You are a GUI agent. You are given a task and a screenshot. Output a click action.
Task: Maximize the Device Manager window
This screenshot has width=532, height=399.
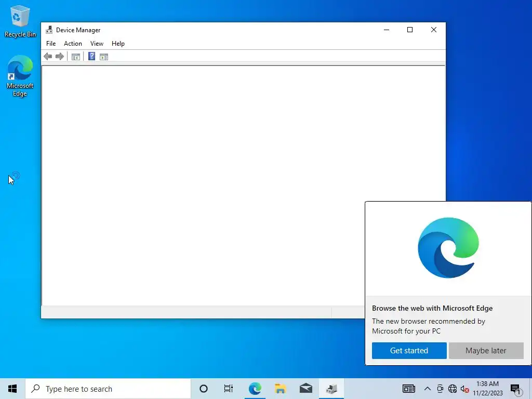click(x=410, y=30)
